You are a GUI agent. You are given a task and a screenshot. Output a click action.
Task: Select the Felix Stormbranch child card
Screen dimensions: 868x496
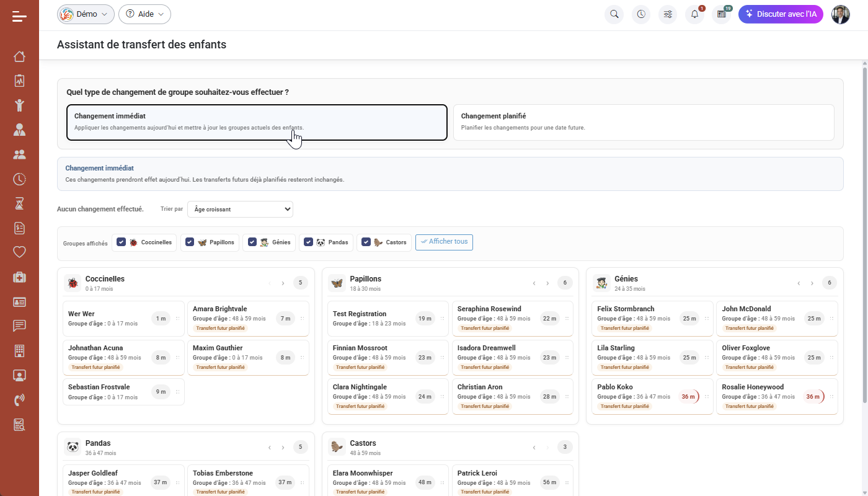click(652, 319)
